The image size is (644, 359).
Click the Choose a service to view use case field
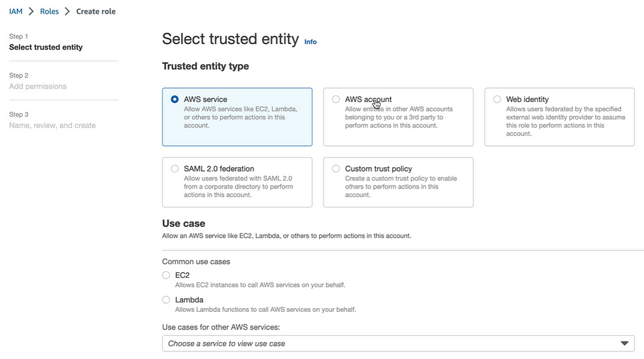(x=398, y=343)
